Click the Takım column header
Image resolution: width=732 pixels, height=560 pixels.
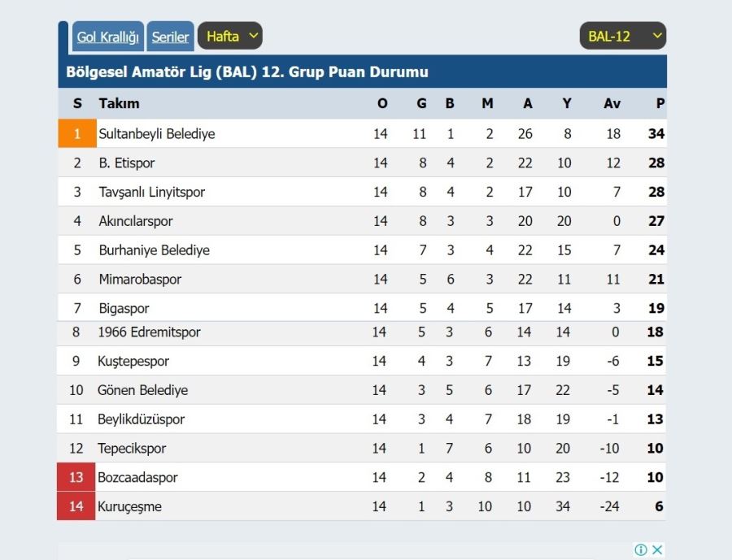[119, 103]
